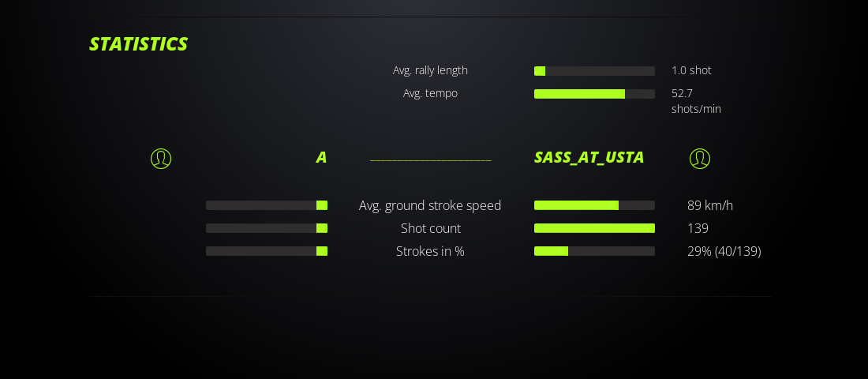This screenshot has width=868, height=379.
Task: Click the Avg. tempo label
Action: point(430,93)
